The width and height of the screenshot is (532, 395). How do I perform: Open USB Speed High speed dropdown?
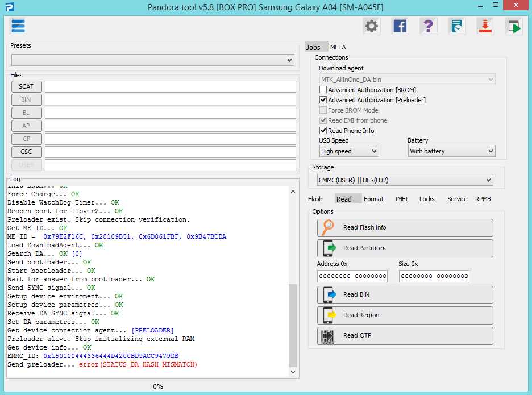click(x=349, y=151)
